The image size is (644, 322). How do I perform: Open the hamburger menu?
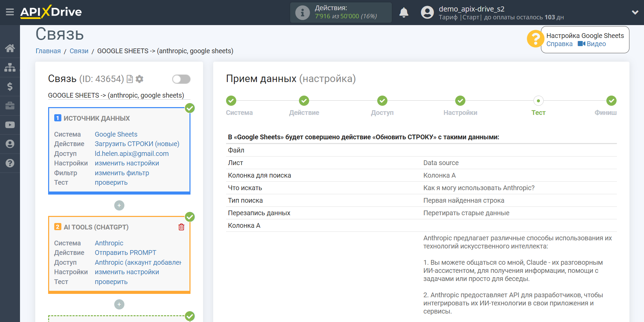(x=10, y=12)
